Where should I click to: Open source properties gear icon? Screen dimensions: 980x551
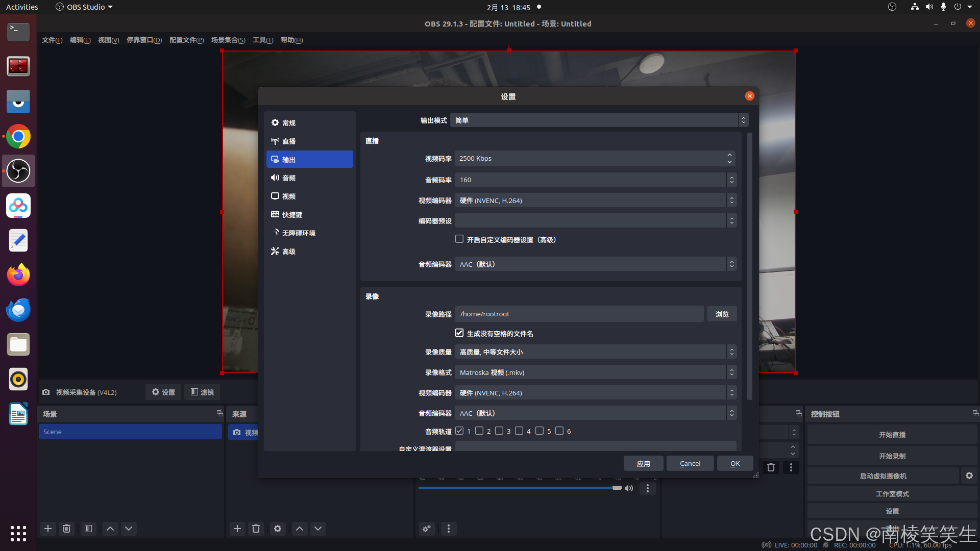[x=278, y=529]
